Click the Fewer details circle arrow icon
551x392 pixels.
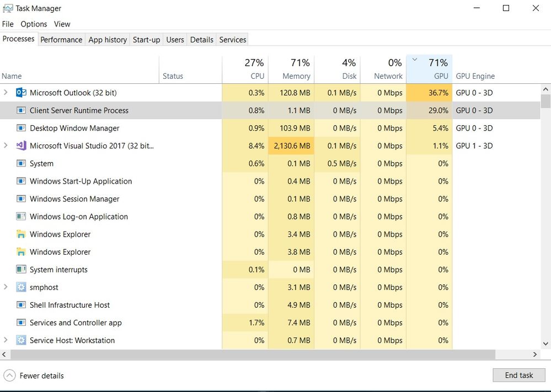pos(9,375)
